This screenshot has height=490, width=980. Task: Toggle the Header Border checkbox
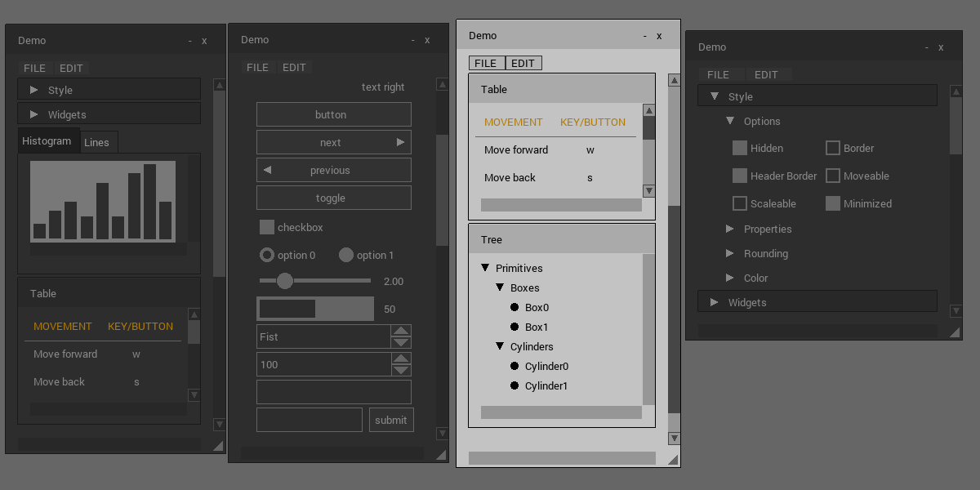(x=740, y=176)
